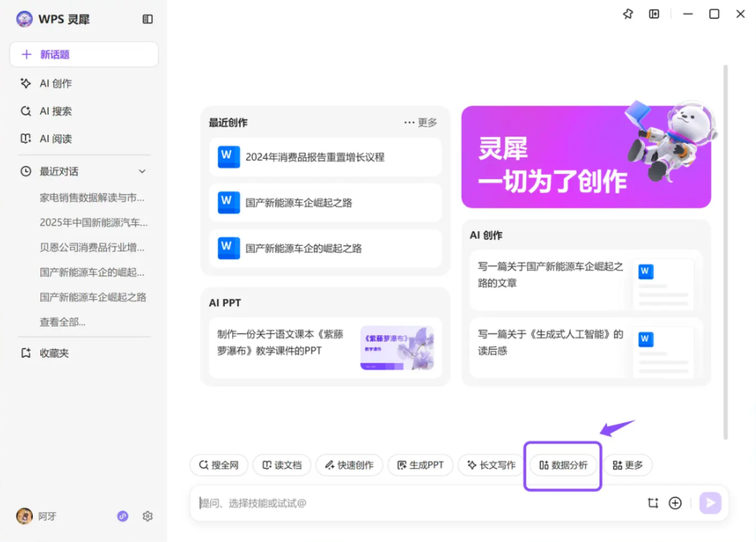Collapse the 最近对话 chevron
Image resolution: width=756 pixels, height=542 pixels.
point(142,172)
